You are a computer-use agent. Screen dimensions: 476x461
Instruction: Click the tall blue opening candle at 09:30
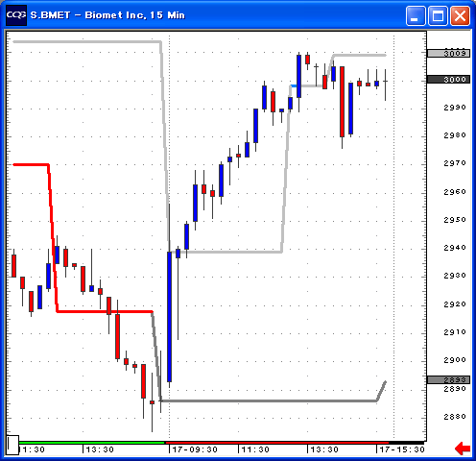pos(169,317)
